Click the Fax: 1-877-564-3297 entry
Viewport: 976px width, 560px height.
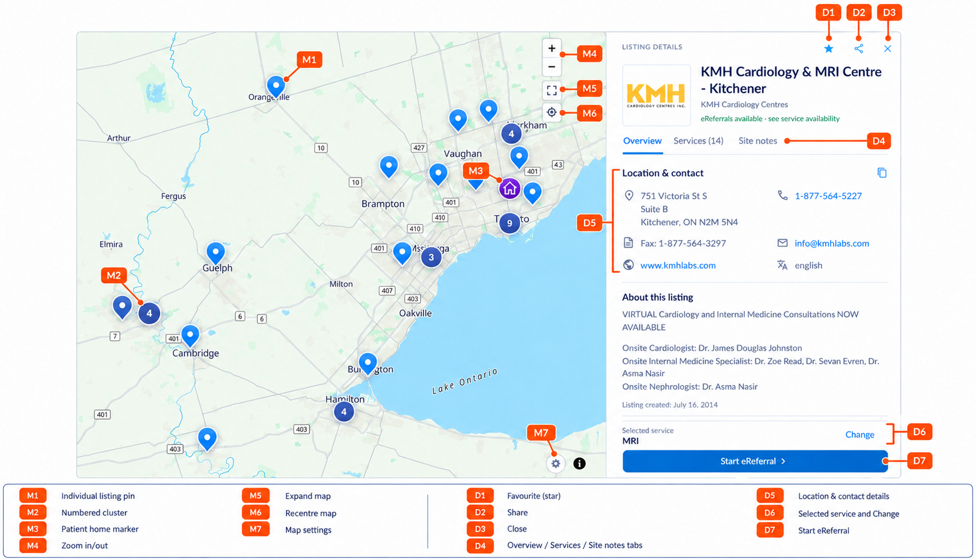point(683,243)
